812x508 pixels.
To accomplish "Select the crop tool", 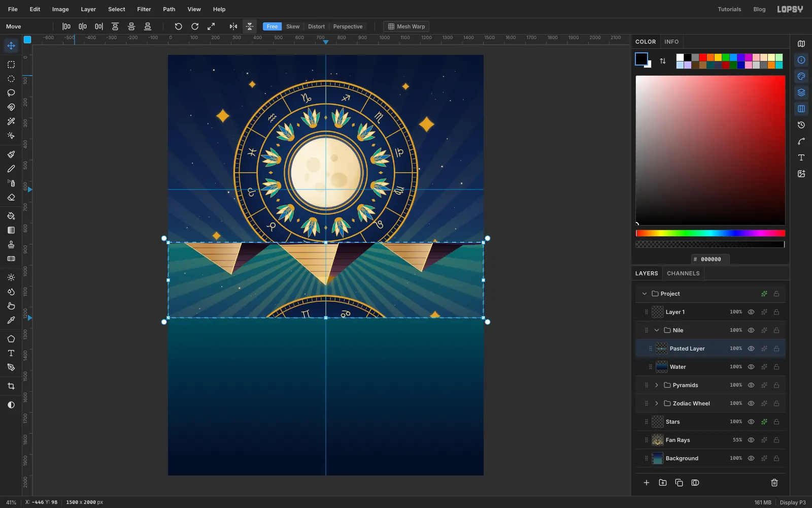I will pyautogui.click(x=11, y=386).
